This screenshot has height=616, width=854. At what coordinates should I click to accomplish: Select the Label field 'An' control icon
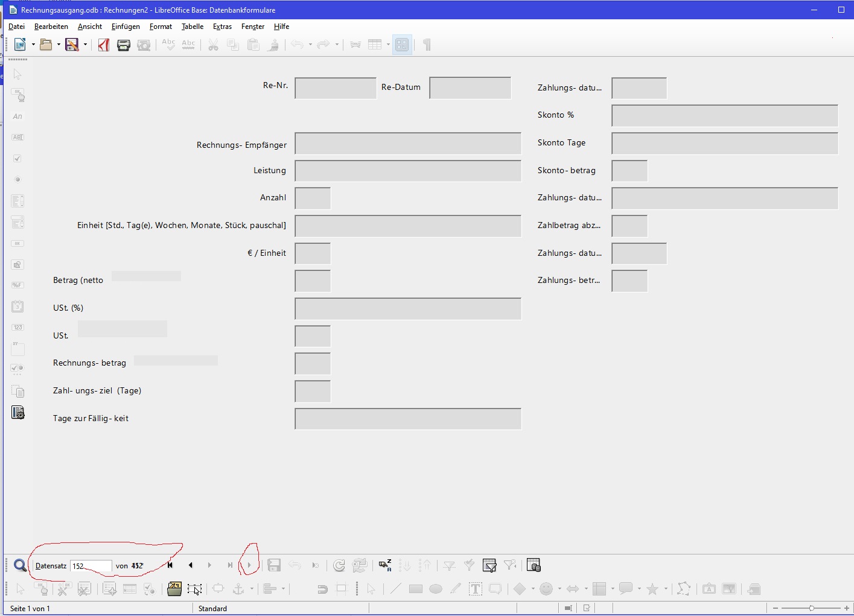[18, 116]
